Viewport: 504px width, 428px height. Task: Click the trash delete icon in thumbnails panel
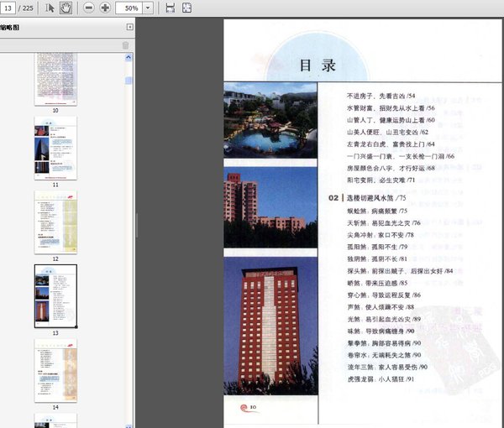point(125,45)
